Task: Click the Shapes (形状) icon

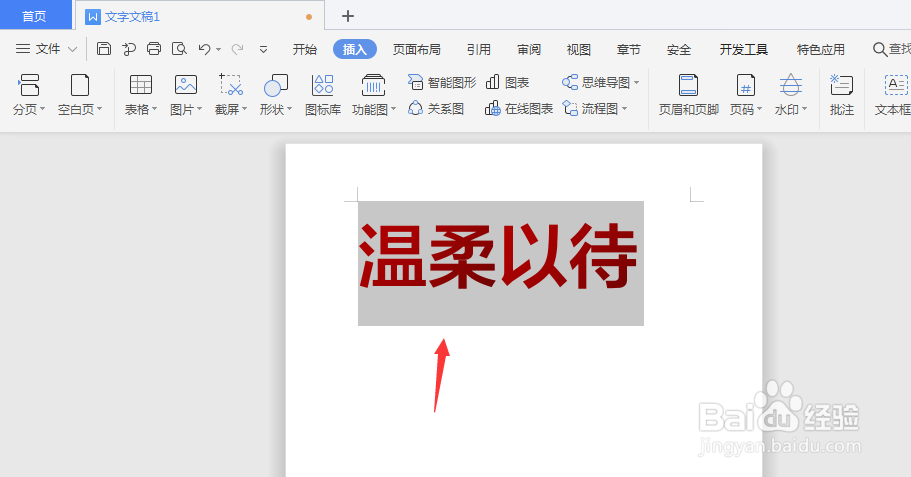Action: pos(275,85)
